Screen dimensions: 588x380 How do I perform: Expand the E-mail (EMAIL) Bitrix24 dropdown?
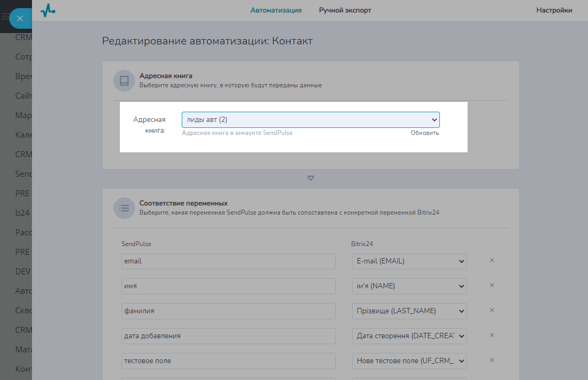(x=409, y=261)
